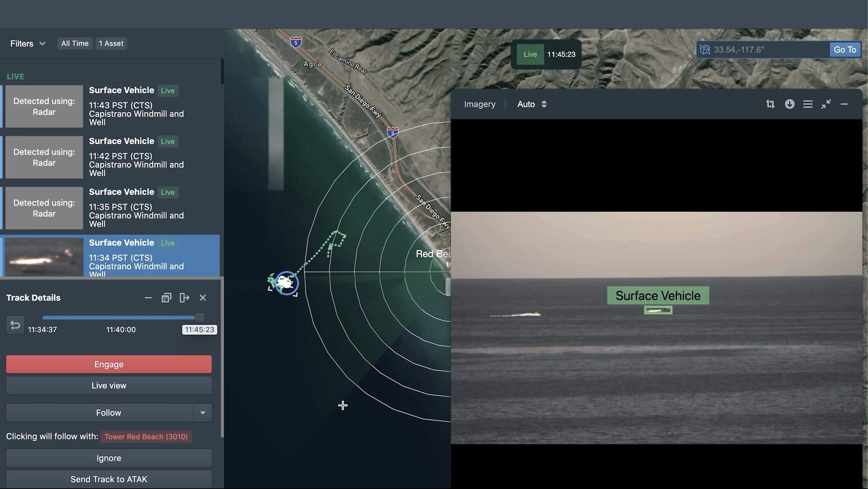Click the track timeline slider handle
This screenshot has height=489, width=868.
(199, 317)
